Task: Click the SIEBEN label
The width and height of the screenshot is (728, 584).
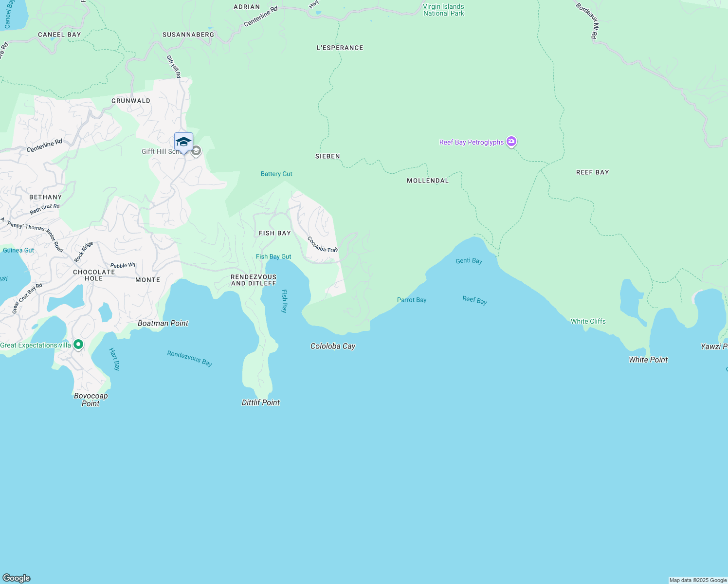Action: (x=328, y=156)
